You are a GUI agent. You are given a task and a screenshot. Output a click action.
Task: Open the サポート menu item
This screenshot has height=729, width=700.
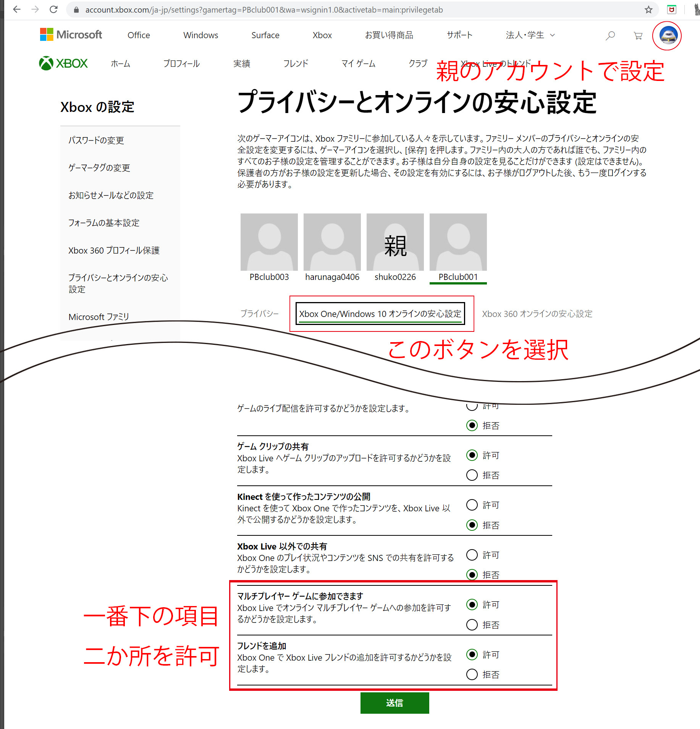pyautogui.click(x=459, y=35)
